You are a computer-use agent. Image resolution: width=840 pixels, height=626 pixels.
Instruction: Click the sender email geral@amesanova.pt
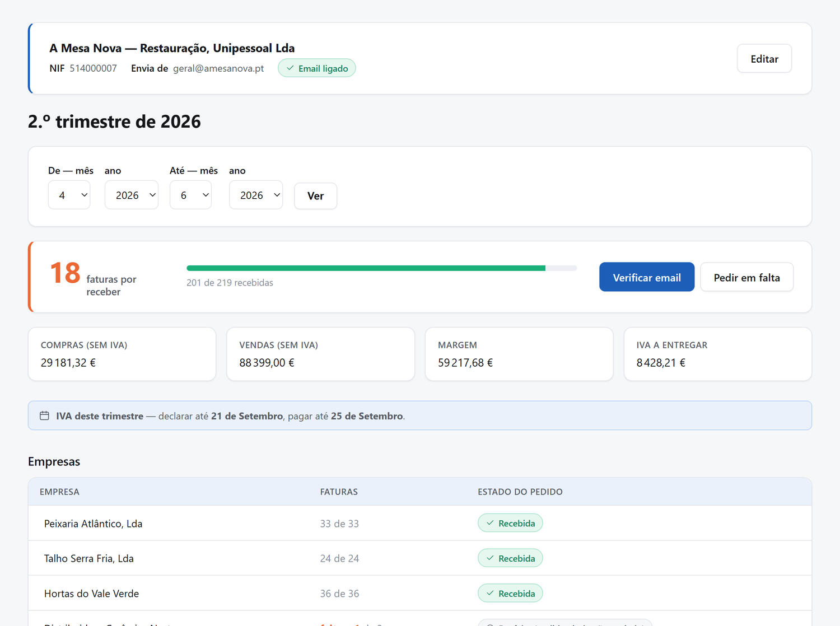tap(218, 68)
